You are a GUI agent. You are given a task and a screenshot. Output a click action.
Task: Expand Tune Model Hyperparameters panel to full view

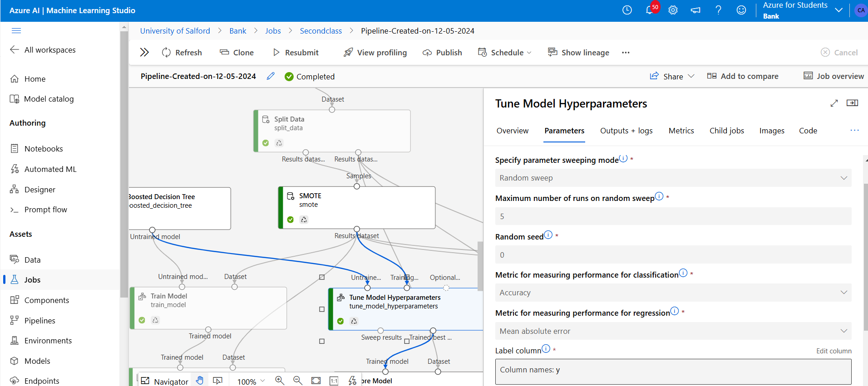click(x=834, y=103)
